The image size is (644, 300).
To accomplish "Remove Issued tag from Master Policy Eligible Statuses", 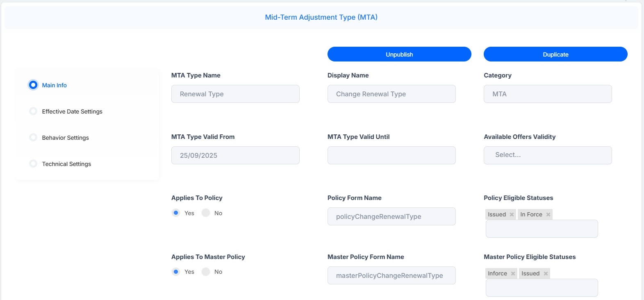I will (546, 274).
